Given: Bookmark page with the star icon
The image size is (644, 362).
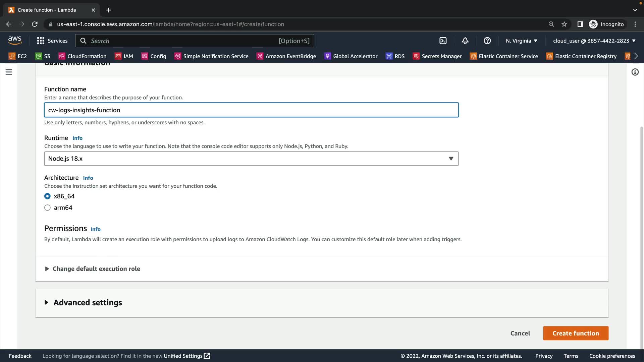Looking at the screenshot, I should click(x=564, y=24).
